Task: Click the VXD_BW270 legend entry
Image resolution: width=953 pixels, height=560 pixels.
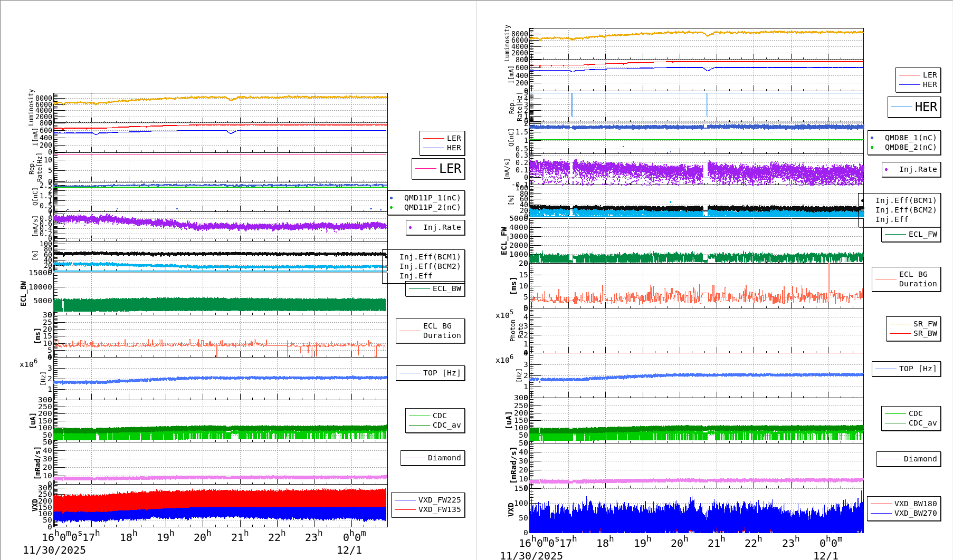Action: point(915,514)
